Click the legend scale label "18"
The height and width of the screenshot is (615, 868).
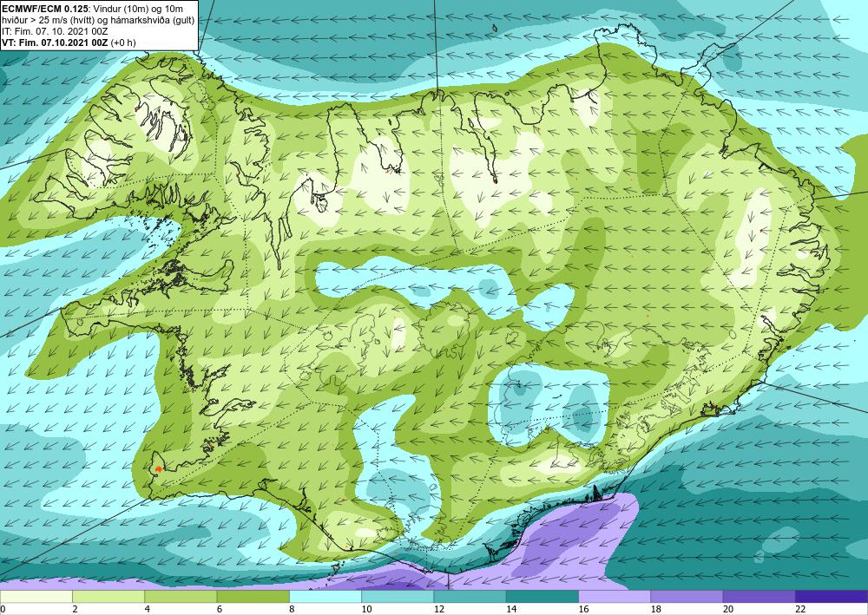pyautogui.click(x=656, y=610)
